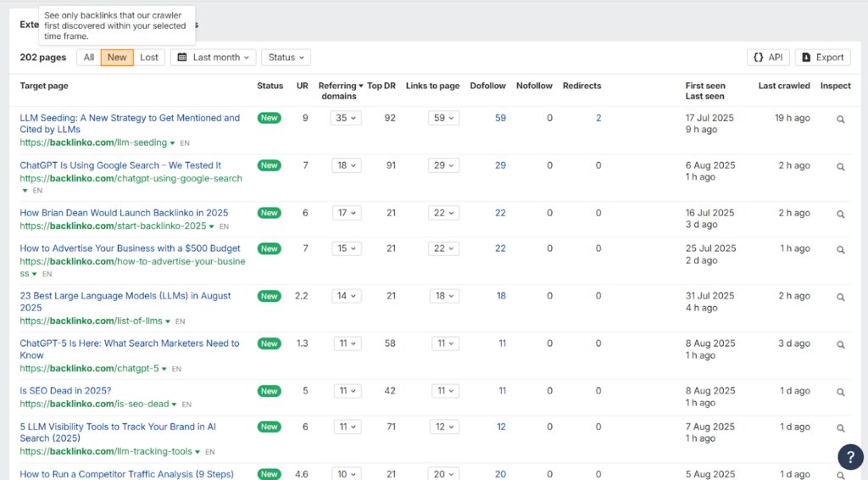Inspect the $500 Budget advertising row
868x480 pixels.
pos(840,250)
